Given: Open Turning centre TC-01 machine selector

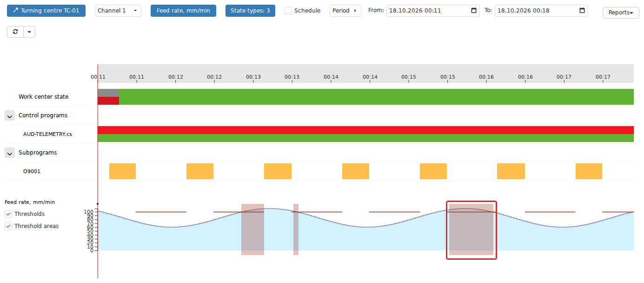Looking at the screenshot, I should pos(46,11).
